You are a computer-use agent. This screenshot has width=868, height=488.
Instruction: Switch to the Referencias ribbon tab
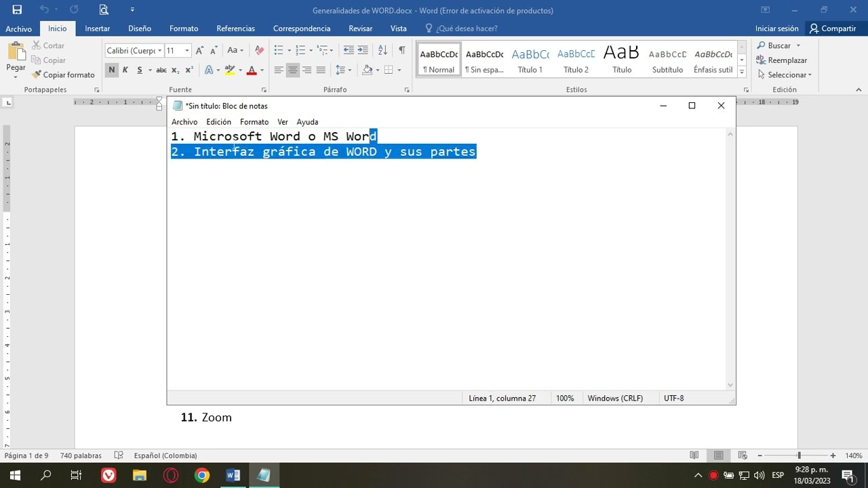pyautogui.click(x=236, y=28)
